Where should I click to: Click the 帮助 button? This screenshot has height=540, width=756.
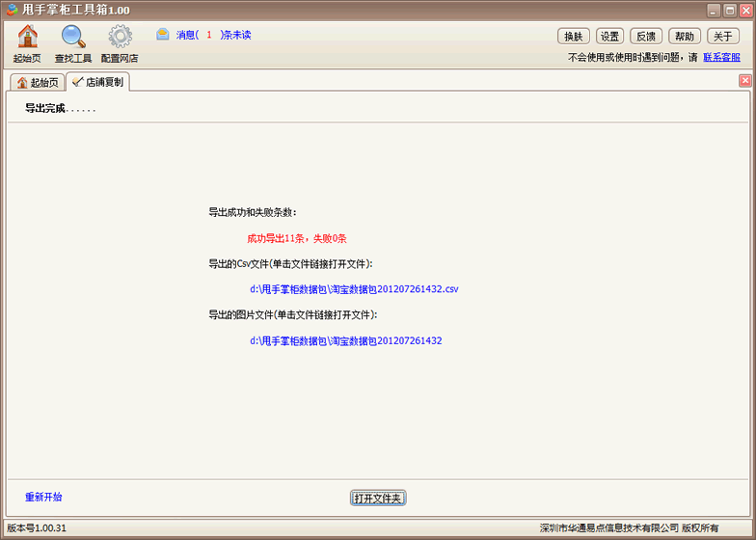coord(685,37)
